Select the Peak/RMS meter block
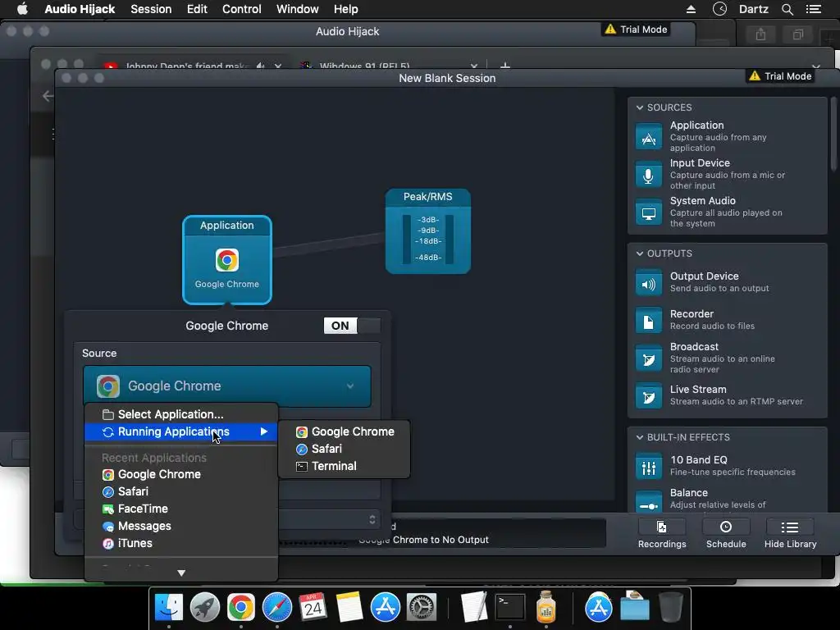 (428, 231)
